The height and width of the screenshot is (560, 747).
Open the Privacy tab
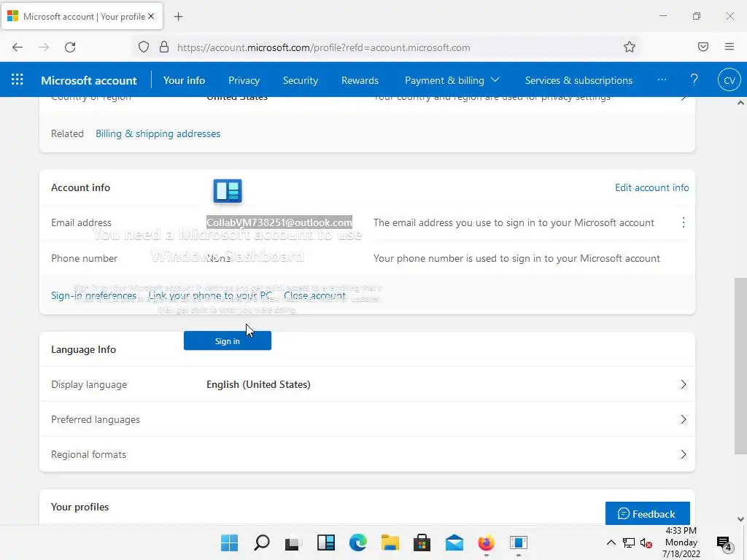pos(244,80)
